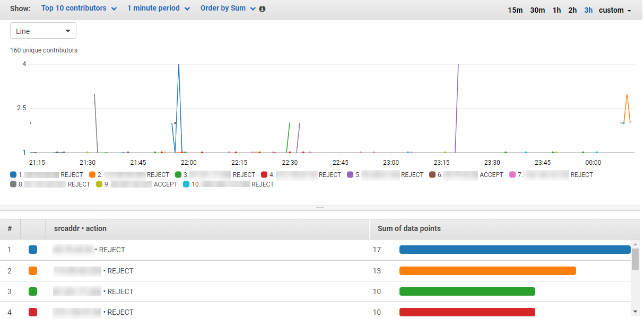Screen dimensions: 644x319
Task: Click the info icon beside Order by Sum
Action: click(x=263, y=8)
